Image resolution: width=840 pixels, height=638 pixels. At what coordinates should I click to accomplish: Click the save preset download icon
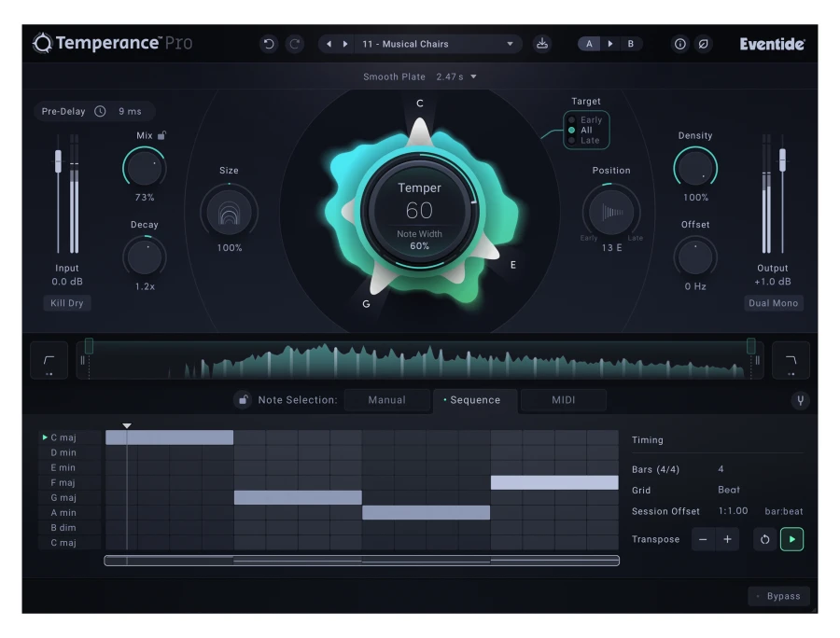(542, 44)
